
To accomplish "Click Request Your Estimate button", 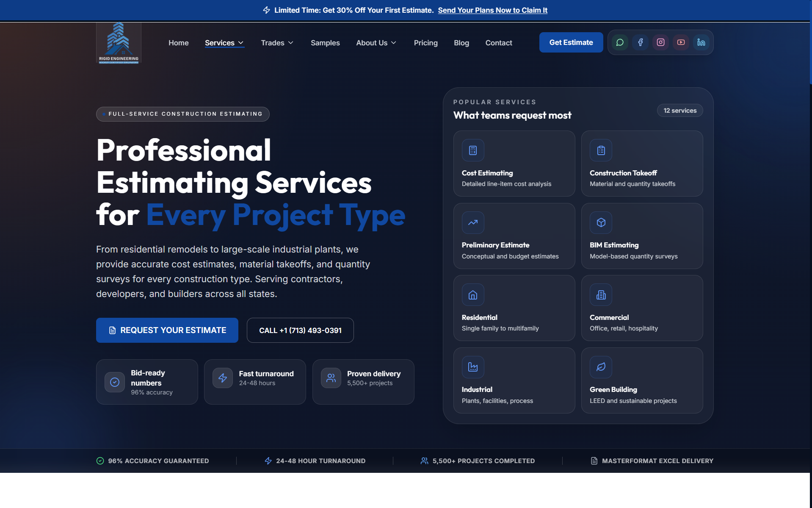I will click(x=167, y=330).
